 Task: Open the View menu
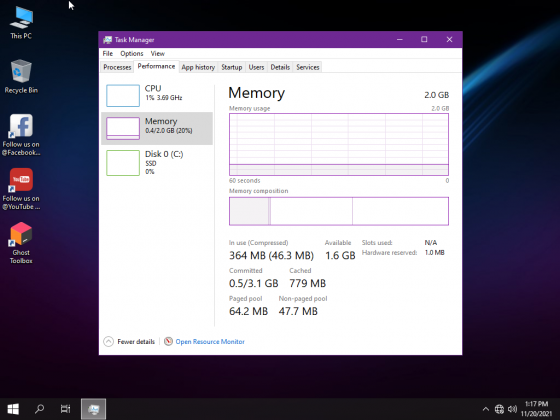click(158, 54)
